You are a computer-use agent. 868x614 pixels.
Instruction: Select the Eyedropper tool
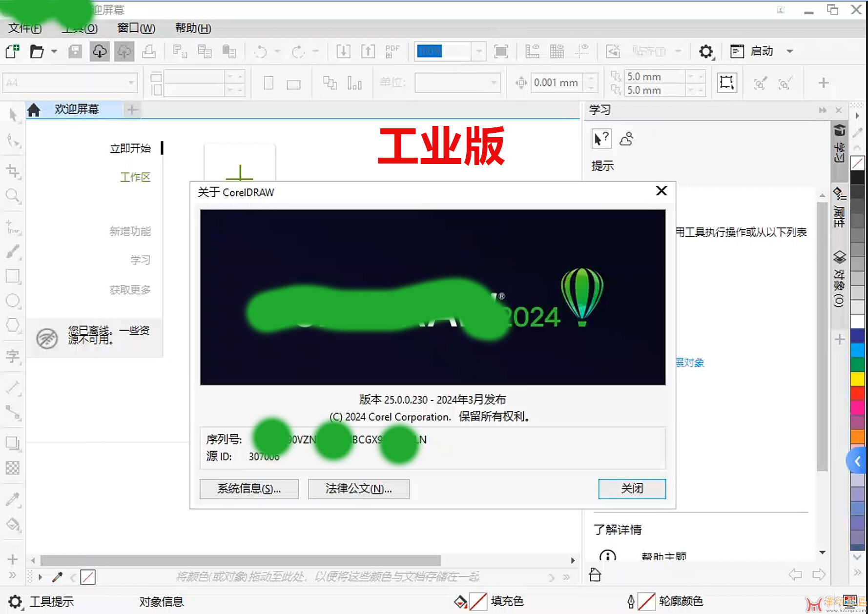point(13,499)
